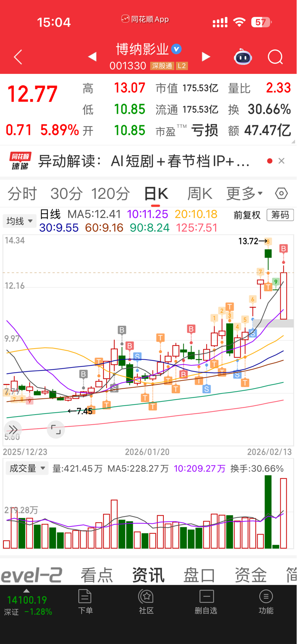Image resolution: width=297 pixels, height=644 pixels.
Task: Open stock search magnifier
Action: [x=275, y=57]
